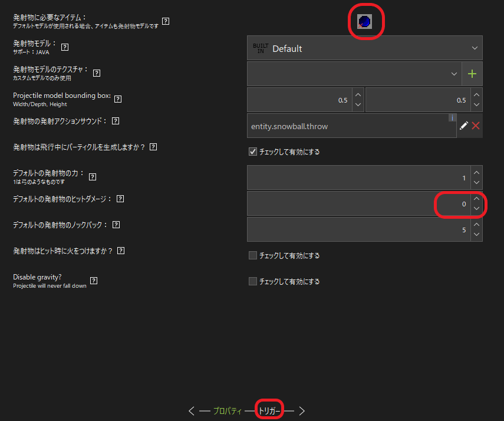This screenshot has width=504, height=421.
Task: Increase default projectile hit damage value
Action: [476, 198]
